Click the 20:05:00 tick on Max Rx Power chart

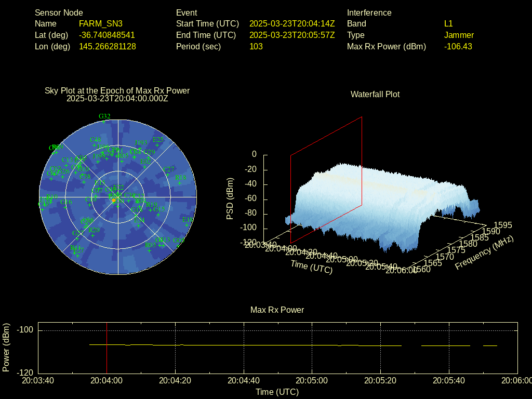pos(312,380)
